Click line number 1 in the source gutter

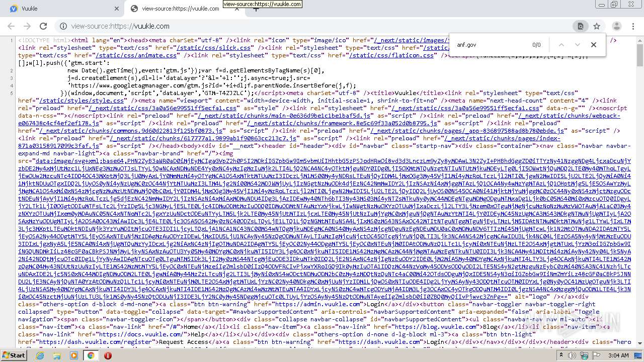coord(11,40)
